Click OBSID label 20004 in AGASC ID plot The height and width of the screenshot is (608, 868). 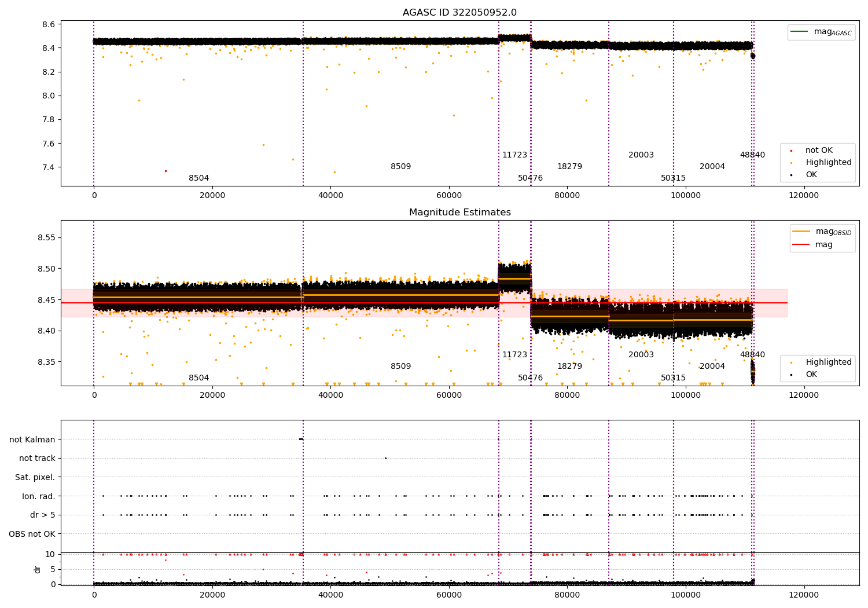pyautogui.click(x=712, y=167)
